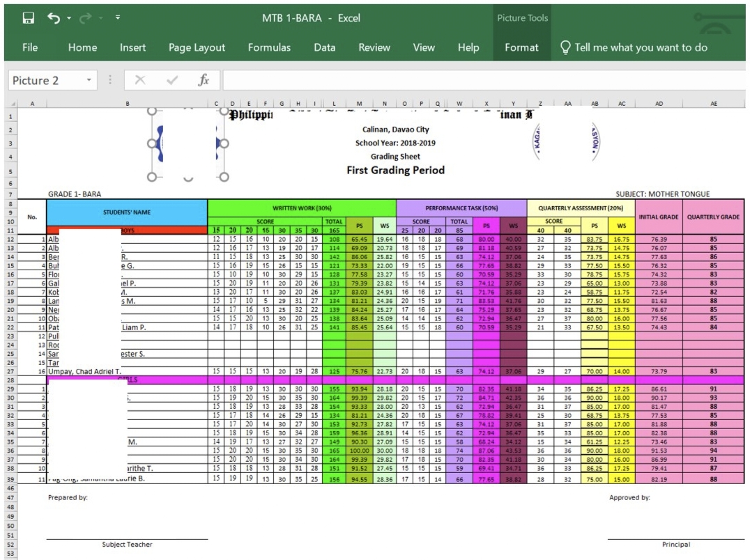Open the File menu
750x560 pixels.
coord(30,47)
